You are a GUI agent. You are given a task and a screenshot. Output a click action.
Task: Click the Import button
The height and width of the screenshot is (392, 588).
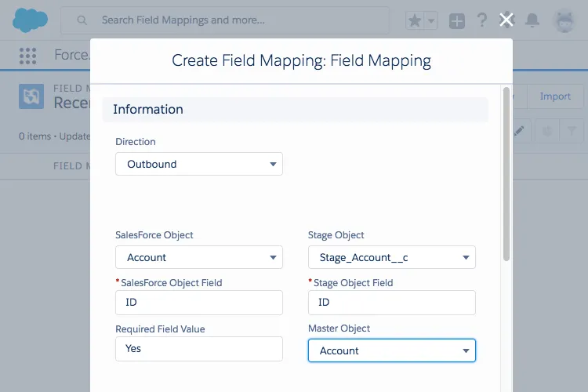[x=555, y=96]
